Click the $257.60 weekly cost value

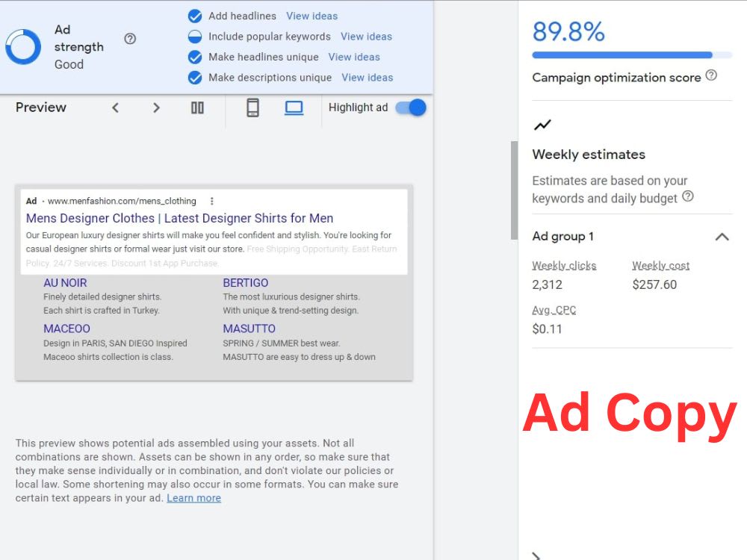click(654, 284)
